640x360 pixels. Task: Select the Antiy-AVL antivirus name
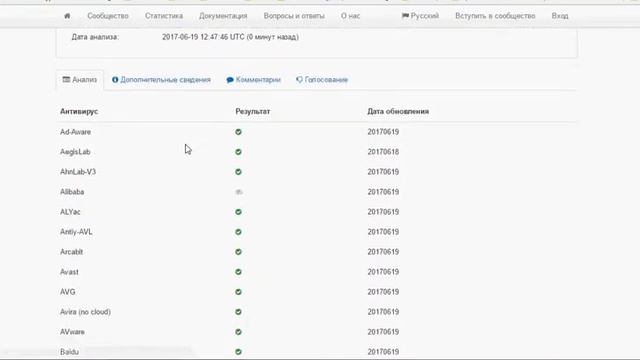coord(76,232)
